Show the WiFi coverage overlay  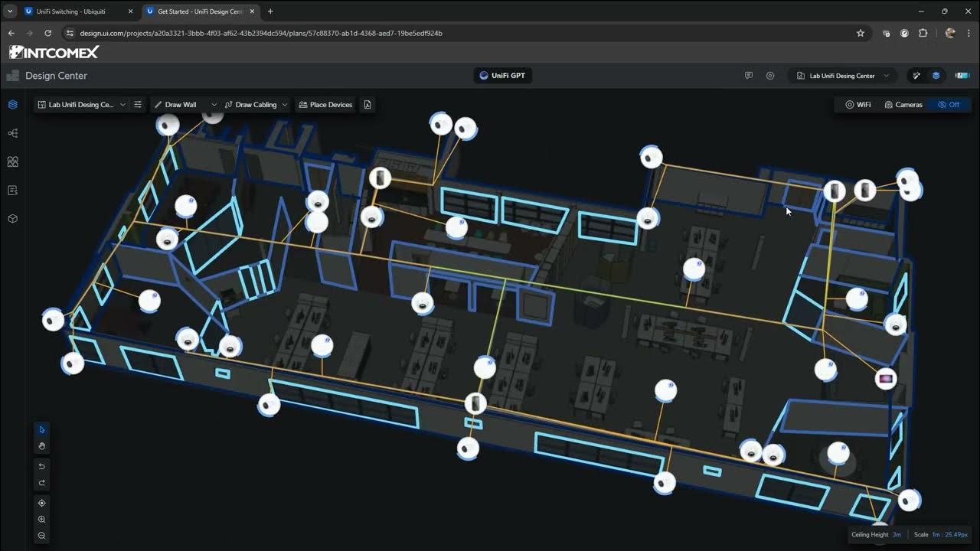[x=858, y=105]
